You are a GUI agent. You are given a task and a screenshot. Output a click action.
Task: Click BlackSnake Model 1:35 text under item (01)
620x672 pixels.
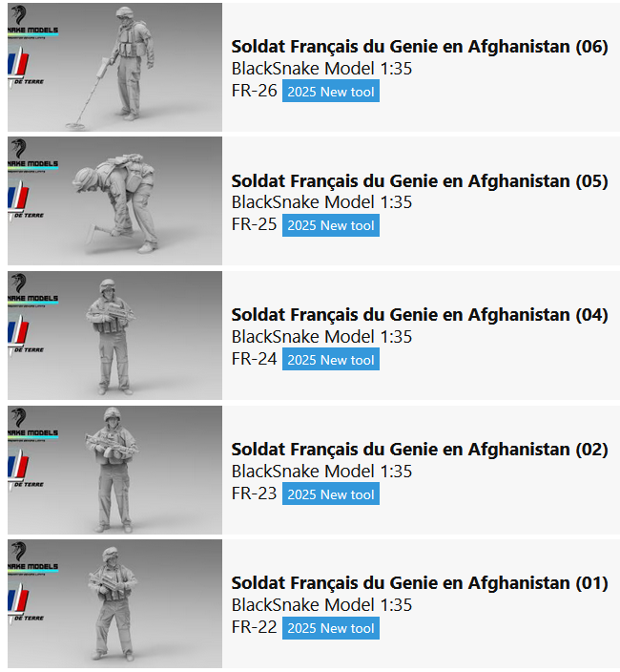click(x=321, y=605)
